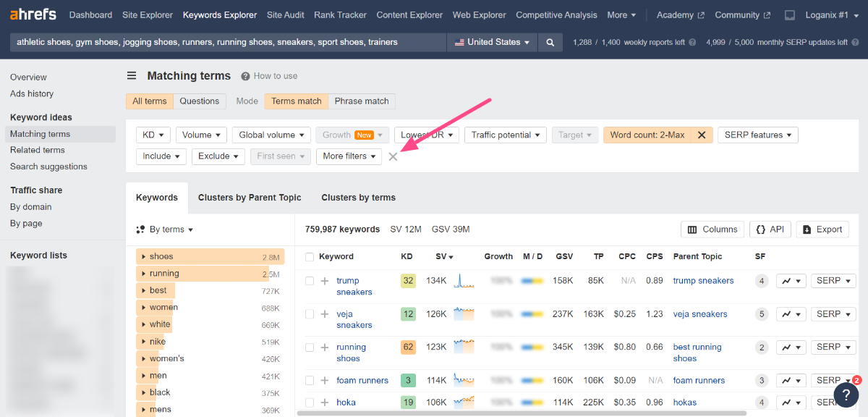Screen dimensions: 868x417
Task: Check the veja sneakers row checkbox
Action: pos(310,314)
